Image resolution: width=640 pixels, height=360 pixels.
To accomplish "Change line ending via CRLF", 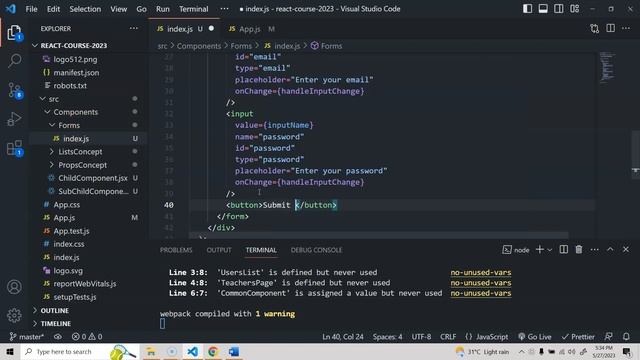I will 448,337.
